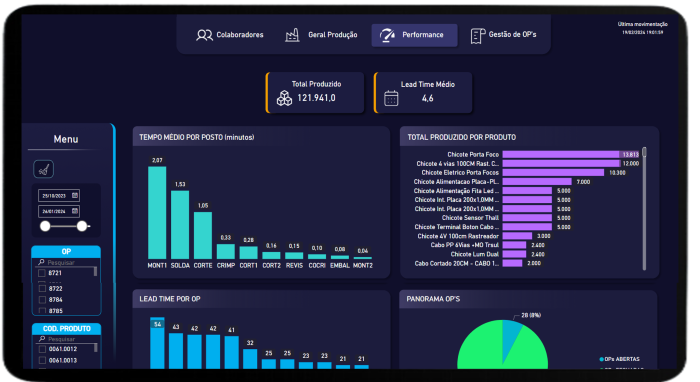Select the MONT1 bar in tempo médio chart

(x=157, y=213)
